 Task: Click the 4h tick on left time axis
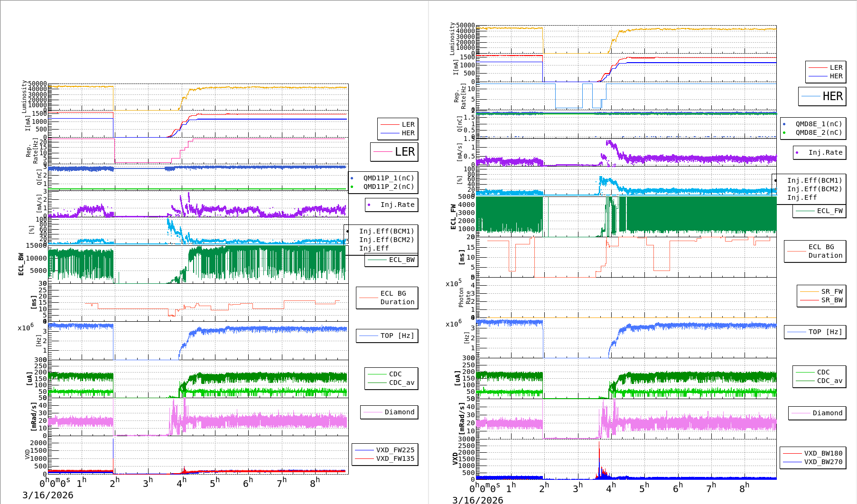[x=181, y=483]
